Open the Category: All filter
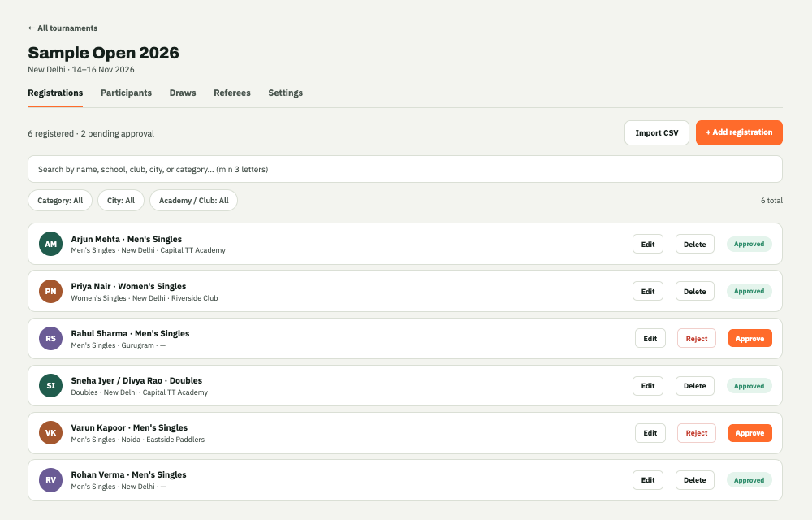The height and width of the screenshot is (520, 812). [x=60, y=201]
